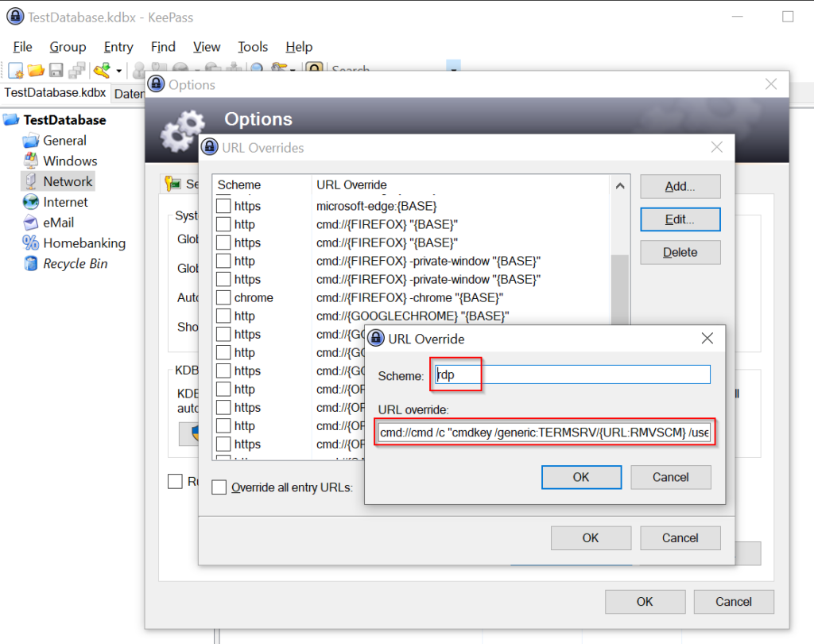Open the File menu

pos(22,47)
